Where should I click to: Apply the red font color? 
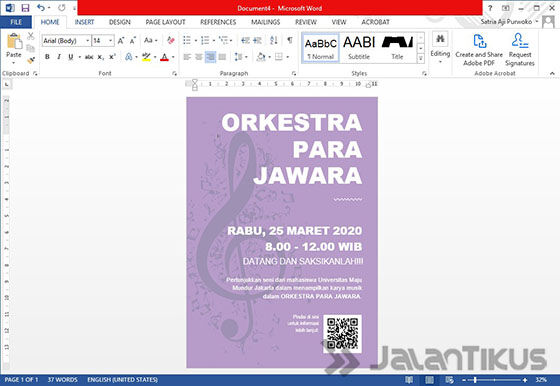tap(164, 57)
